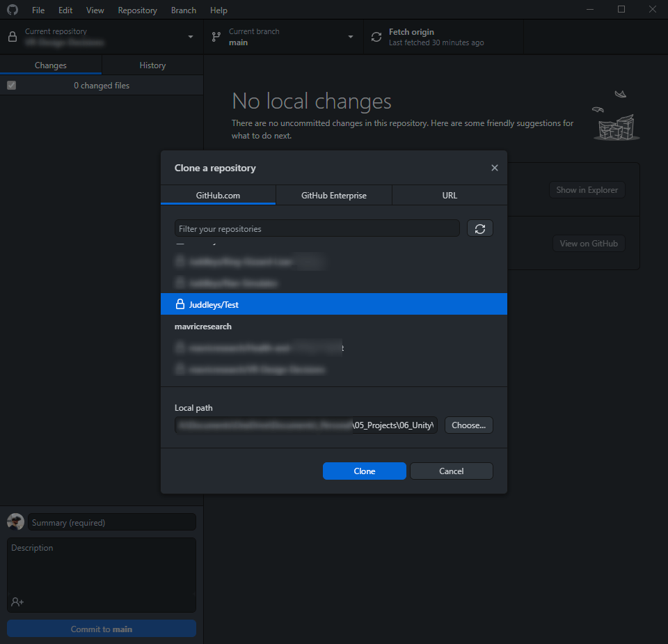The image size is (668, 644).
Task: Switch to the GitHub Enterprise tab
Action: 333,196
